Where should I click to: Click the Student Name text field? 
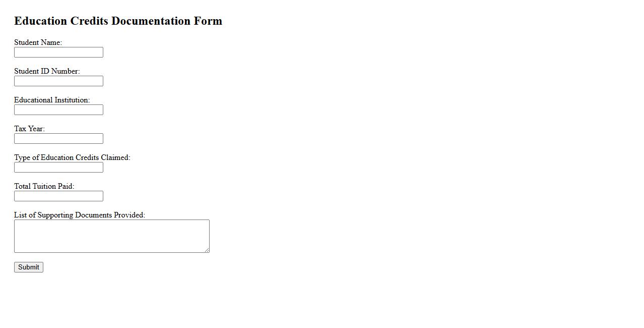click(x=58, y=52)
